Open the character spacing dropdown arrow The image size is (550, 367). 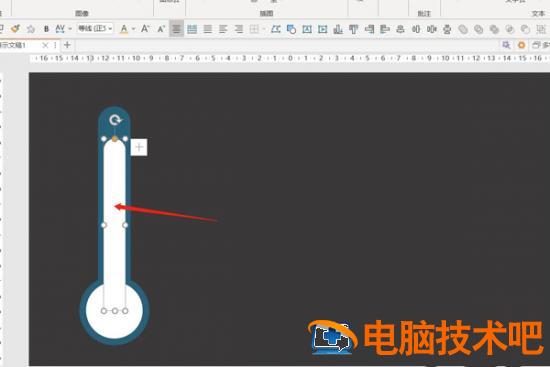click(x=70, y=29)
